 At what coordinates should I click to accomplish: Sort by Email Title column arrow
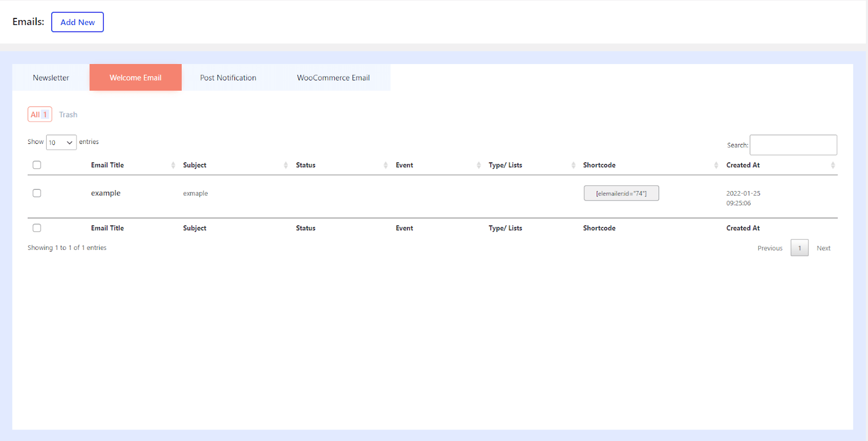point(173,165)
